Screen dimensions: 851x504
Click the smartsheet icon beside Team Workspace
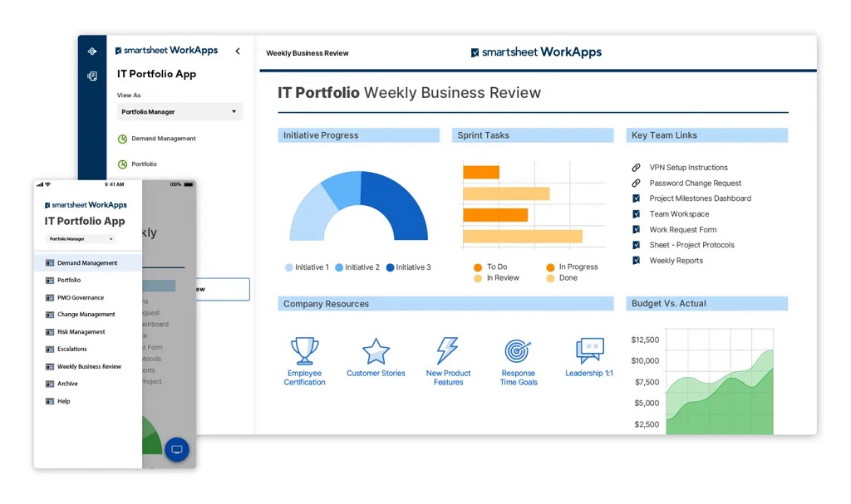[636, 214]
